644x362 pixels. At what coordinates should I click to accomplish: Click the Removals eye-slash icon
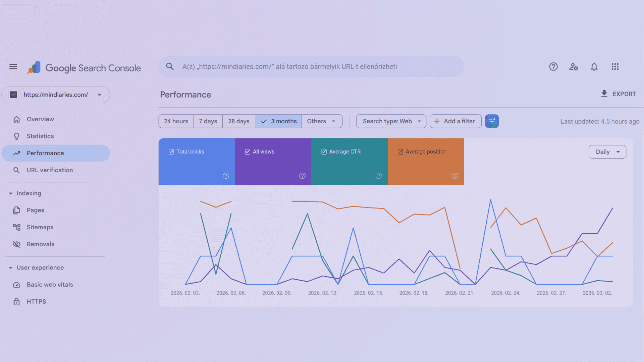pyautogui.click(x=17, y=244)
